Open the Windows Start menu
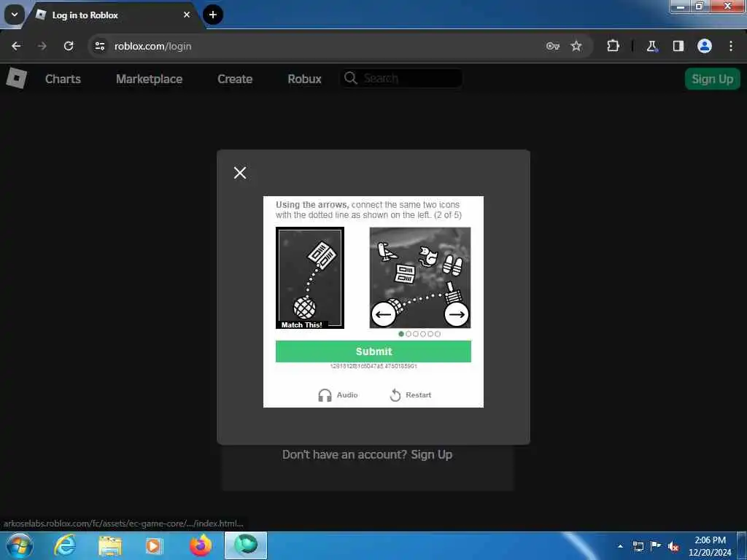Screen dimensions: 747x560 click(20, 545)
